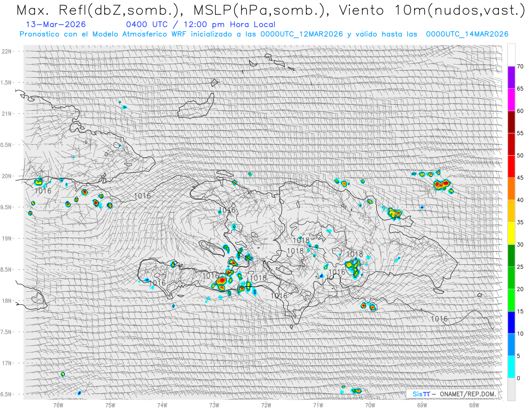Click the 70 label on the color scale

520,67
